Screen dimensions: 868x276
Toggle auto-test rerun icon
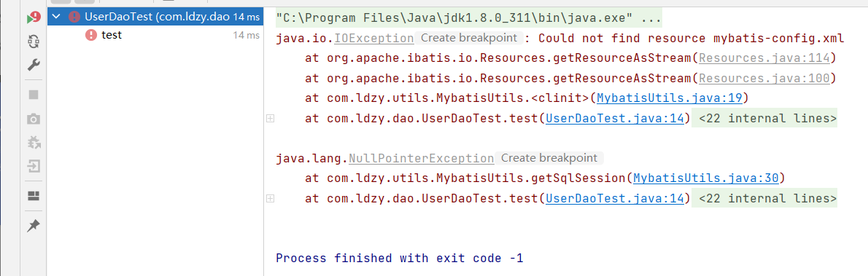[x=34, y=41]
